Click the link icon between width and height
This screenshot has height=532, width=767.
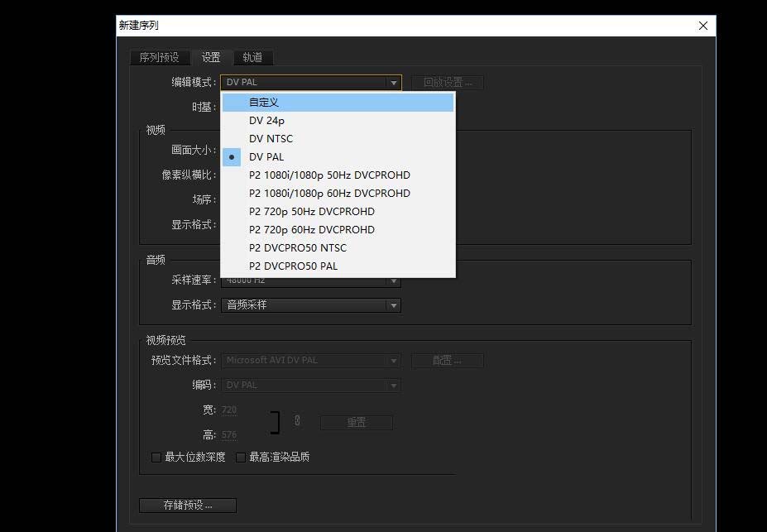[297, 420]
